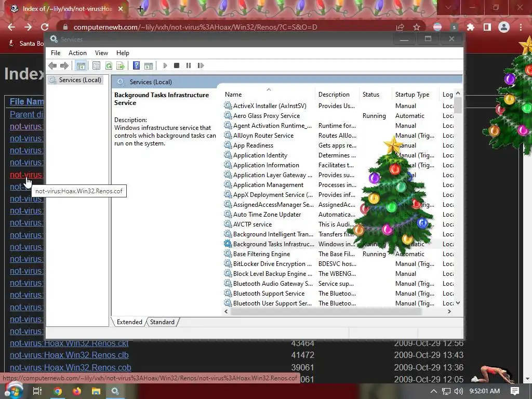Click gear icon of Block Level Backup Engine
Image resolution: width=532 pixels, height=399 pixels.
tap(228, 273)
